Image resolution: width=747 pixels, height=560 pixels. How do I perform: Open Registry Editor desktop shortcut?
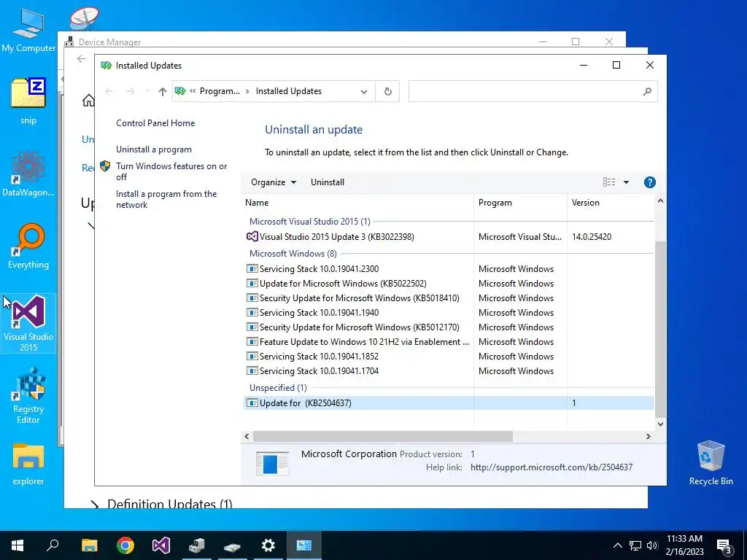coord(28,395)
